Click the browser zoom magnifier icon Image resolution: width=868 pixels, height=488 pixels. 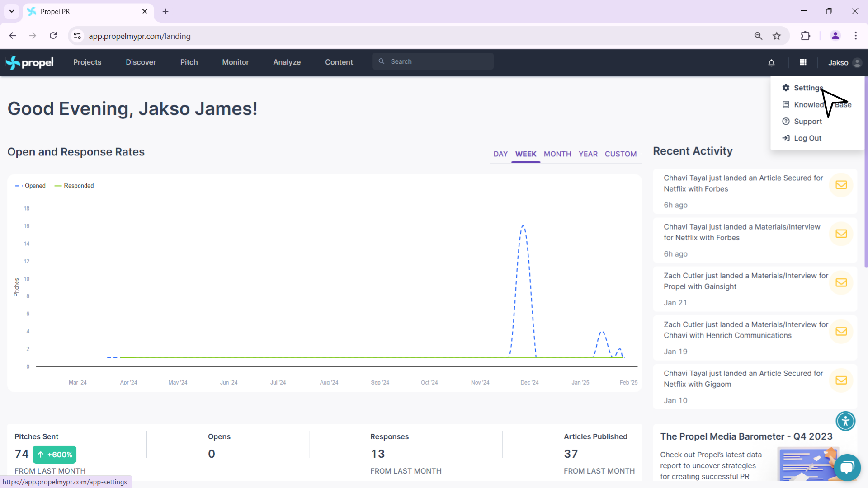point(759,36)
